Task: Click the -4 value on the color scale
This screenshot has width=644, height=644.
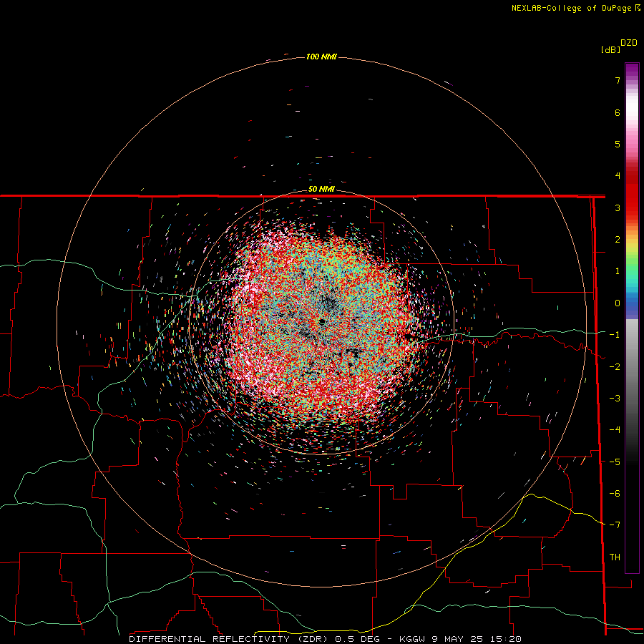Action: (615, 430)
